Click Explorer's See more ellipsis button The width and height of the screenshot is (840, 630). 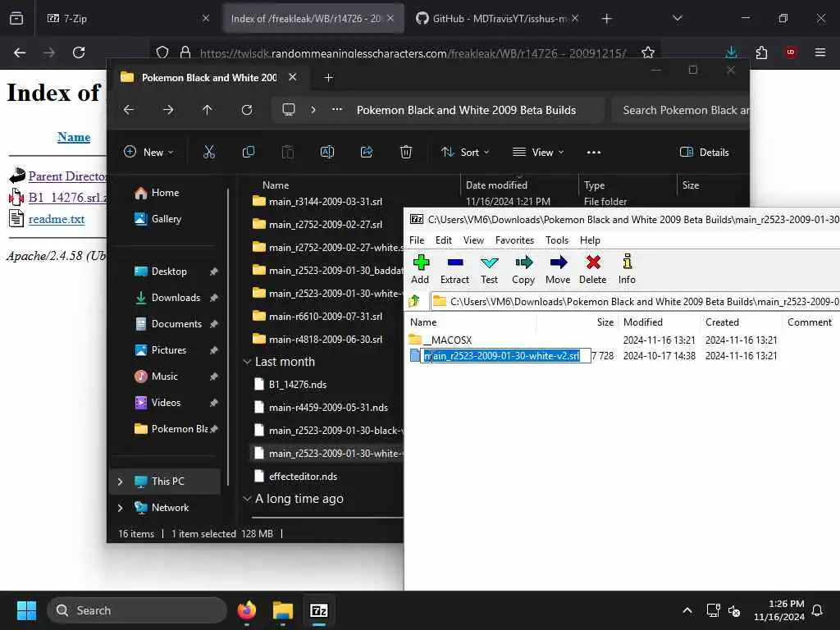point(594,152)
